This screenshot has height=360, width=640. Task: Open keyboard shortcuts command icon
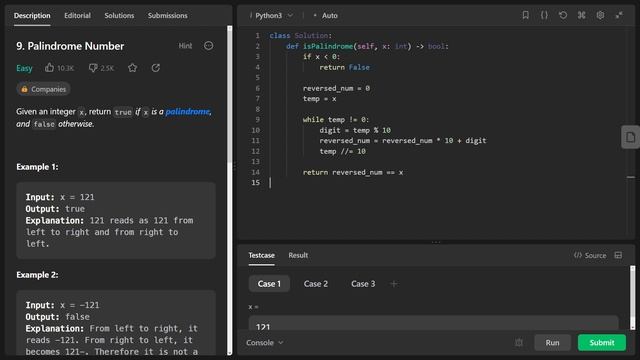582,15
